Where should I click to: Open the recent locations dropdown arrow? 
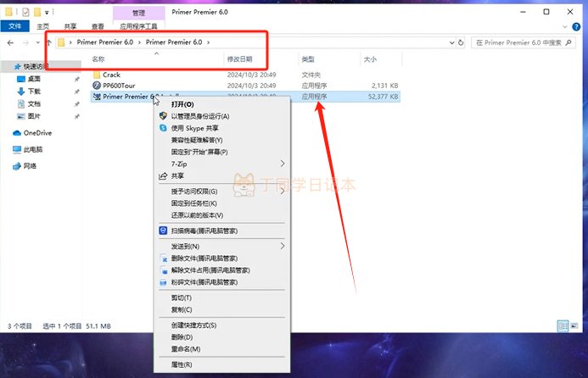(38, 42)
